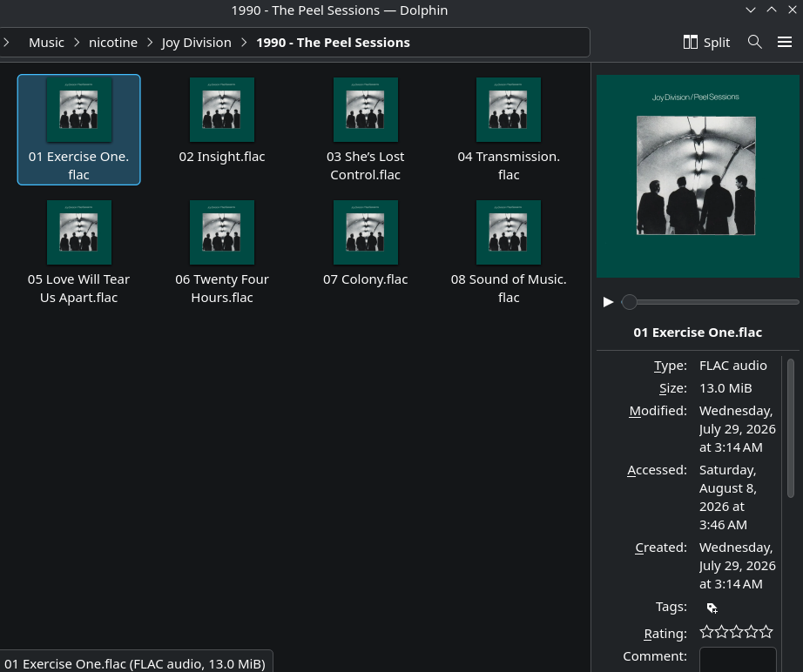Click the large album cover preview

point(698,176)
